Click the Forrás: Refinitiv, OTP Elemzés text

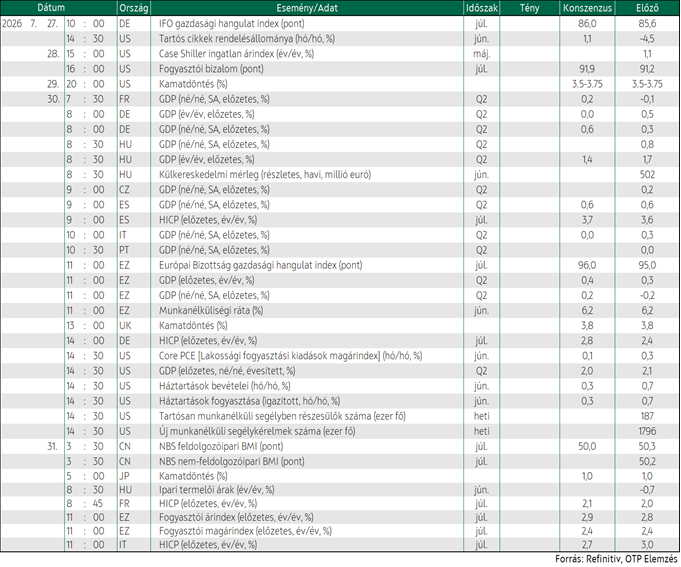[616, 559]
